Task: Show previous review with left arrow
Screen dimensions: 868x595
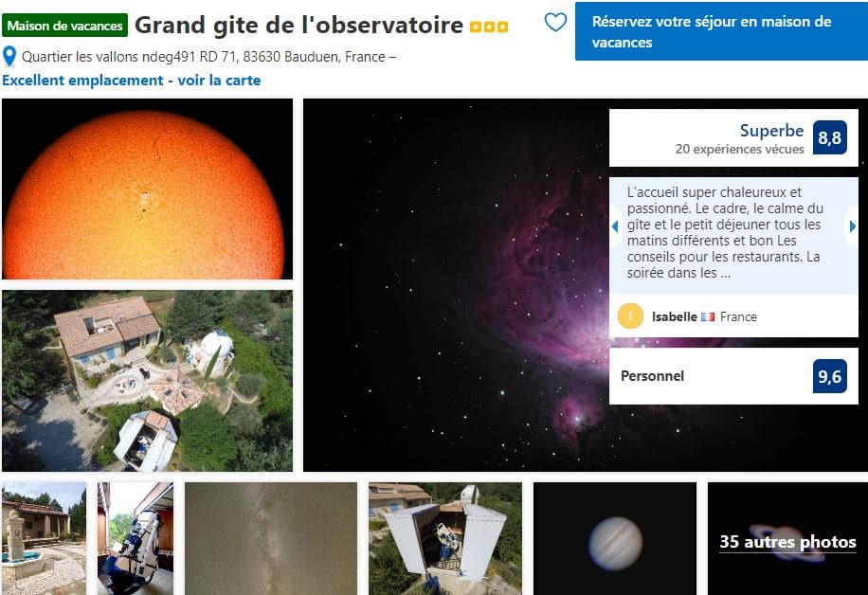Action: (615, 225)
